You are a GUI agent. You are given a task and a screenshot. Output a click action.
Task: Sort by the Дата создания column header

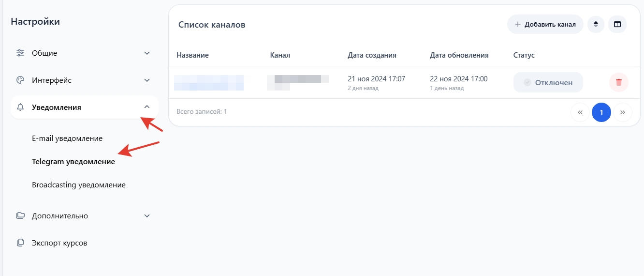point(372,55)
